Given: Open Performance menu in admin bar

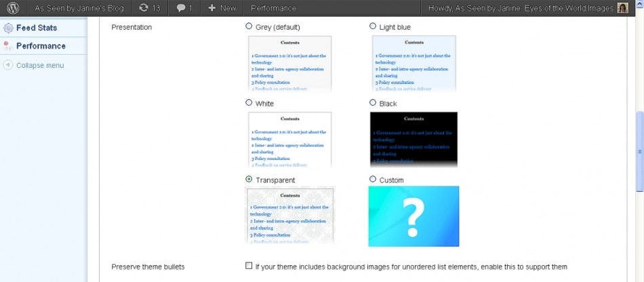Looking at the screenshot, I should point(273,8).
